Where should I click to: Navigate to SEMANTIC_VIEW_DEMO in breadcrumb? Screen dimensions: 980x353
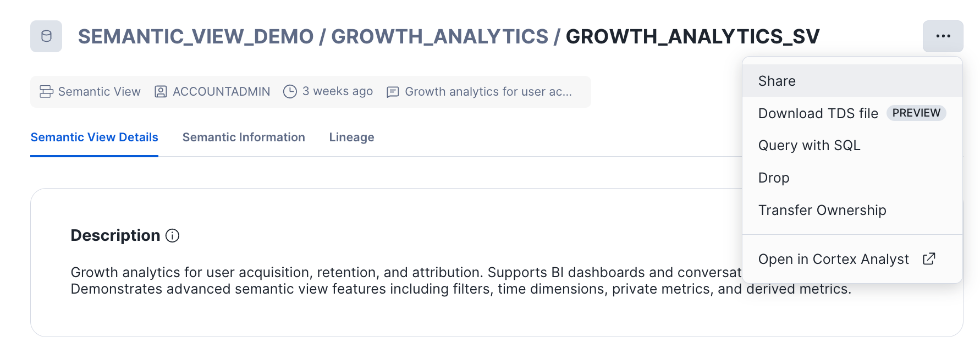click(x=195, y=37)
